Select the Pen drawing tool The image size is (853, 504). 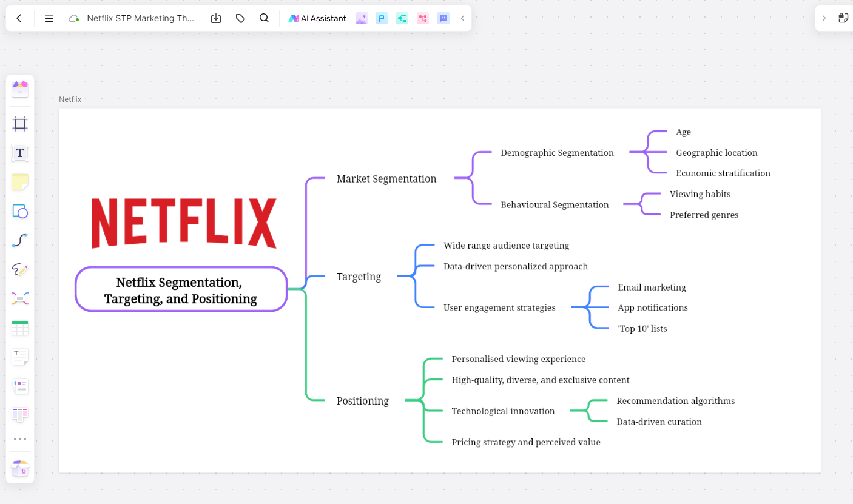tap(20, 269)
